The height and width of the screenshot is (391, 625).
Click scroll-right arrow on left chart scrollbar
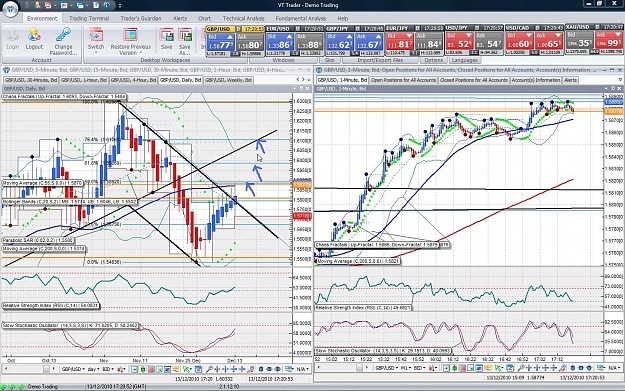pos(53,369)
